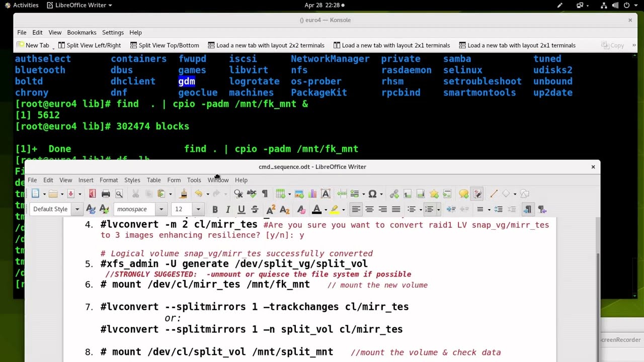644x362 pixels.
Task: Toggle Print Preview magnifier icon
Action: 119,194
